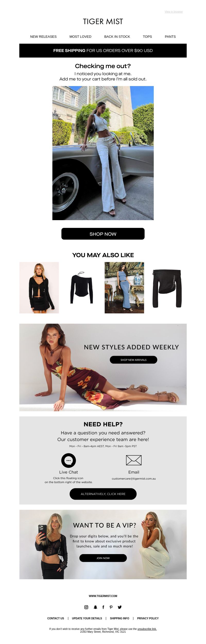Open the Snapchat ghost icon

coord(95,607)
